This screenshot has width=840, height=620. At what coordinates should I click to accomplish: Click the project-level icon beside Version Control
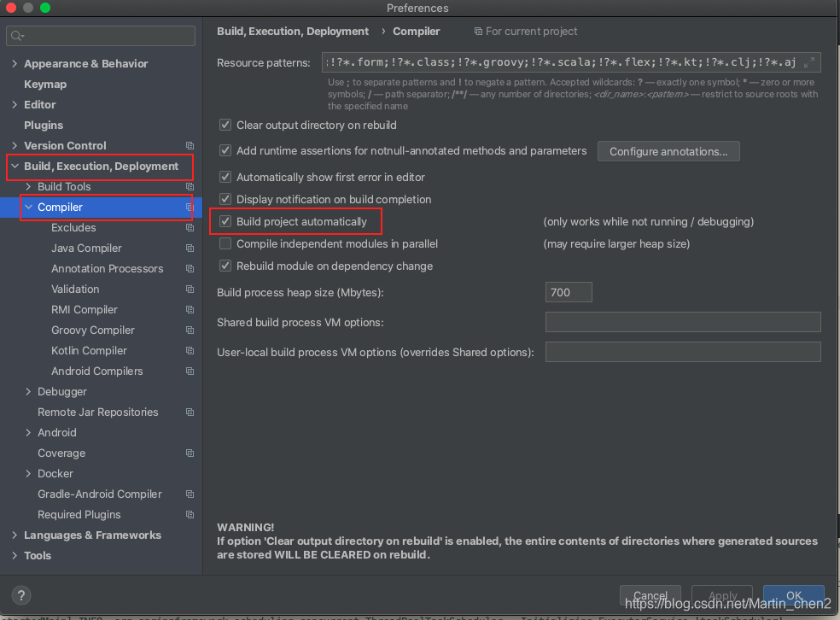coord(190,145)
